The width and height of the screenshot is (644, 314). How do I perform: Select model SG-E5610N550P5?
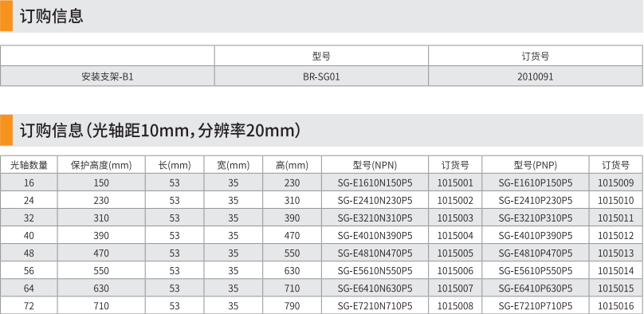375,271
